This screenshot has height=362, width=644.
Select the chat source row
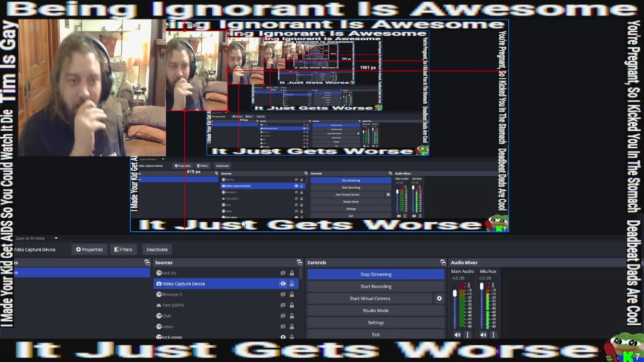point(226,316)
